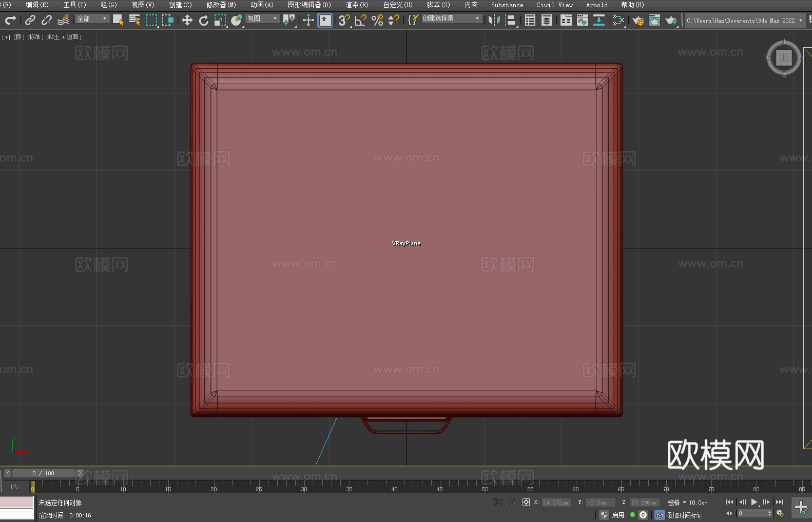Toggle Keyboard Shortcut Override button
The image size is (812, 522).
[x=325, y=20]
